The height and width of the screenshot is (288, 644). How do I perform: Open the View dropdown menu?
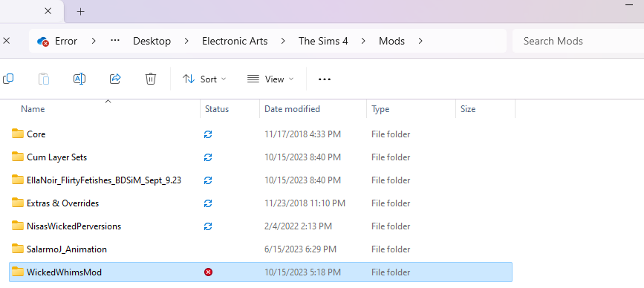tap(270, 79)
